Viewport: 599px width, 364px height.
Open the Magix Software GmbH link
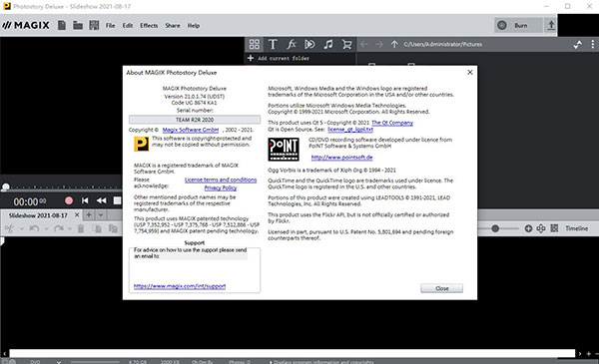click(191, 130)
